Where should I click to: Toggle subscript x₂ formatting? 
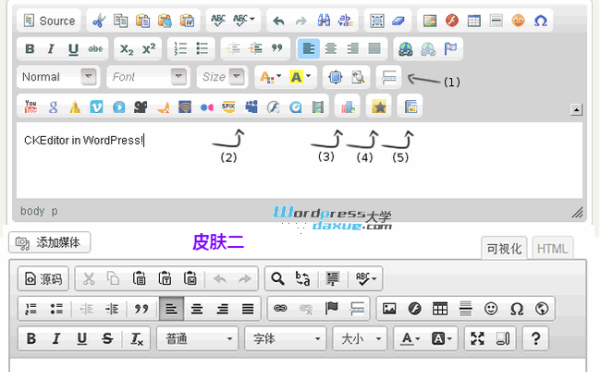(x=126, y=49)
